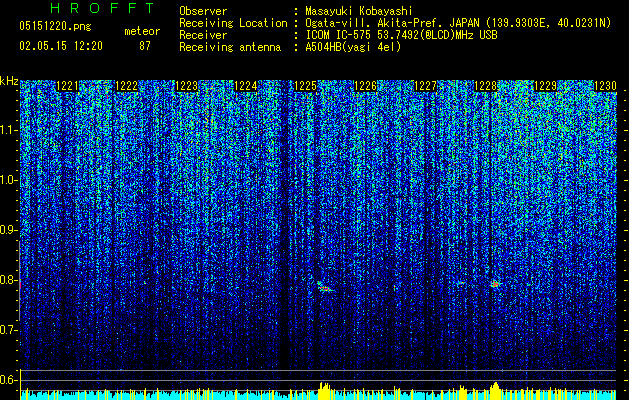Click the Receiver label
This screenshot has width=629, height=400.
click(x=203, y=35)
